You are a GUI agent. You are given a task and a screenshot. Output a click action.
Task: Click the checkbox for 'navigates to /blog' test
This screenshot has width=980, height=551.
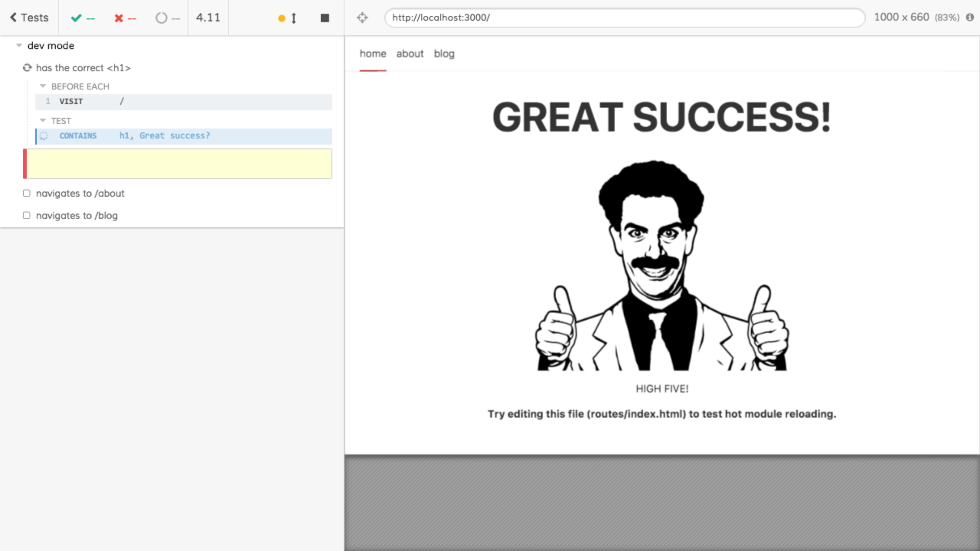26,215
